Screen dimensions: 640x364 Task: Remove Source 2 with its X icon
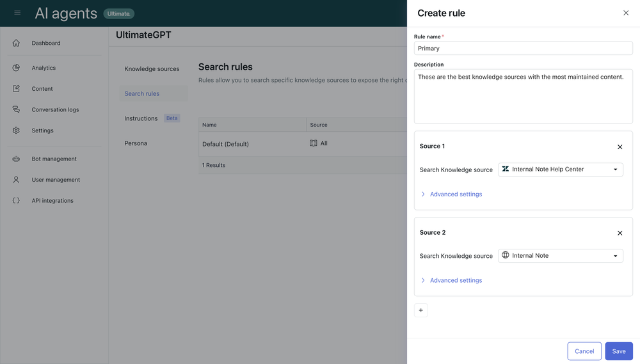[x=620, y=233]
